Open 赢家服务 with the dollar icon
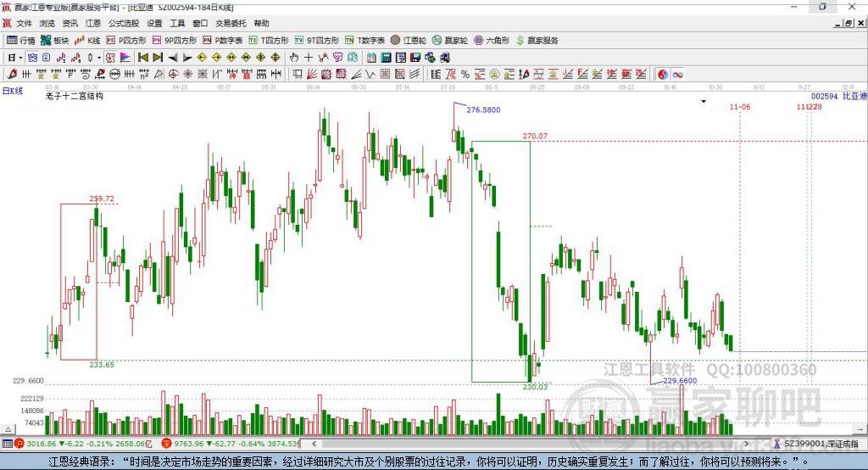 coord(537,41)
